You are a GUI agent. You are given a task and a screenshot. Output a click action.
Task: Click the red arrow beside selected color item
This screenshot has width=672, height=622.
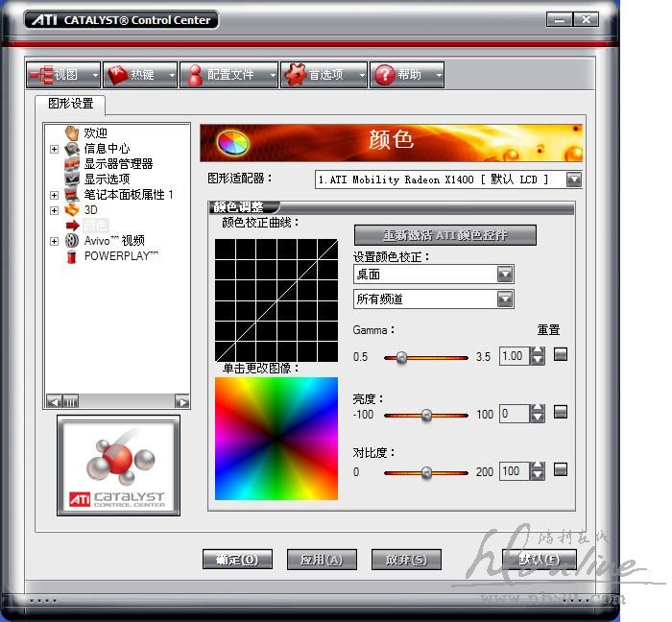pyautogui.click(x=72, y=226)
